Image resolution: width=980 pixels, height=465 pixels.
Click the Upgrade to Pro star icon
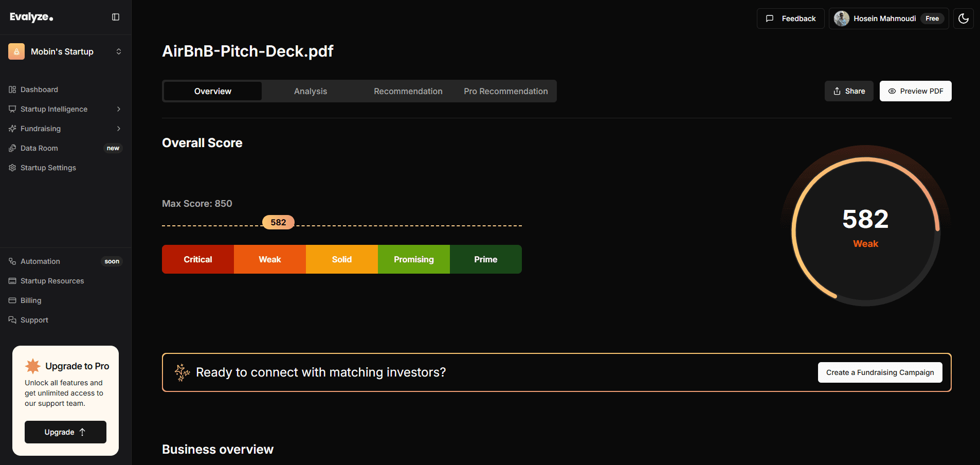[x=33, y=366]
